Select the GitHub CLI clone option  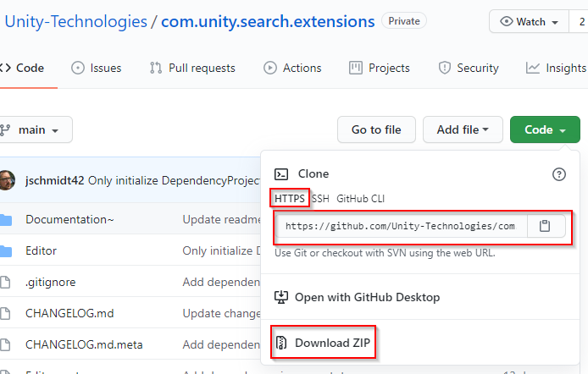coord(363,198)
